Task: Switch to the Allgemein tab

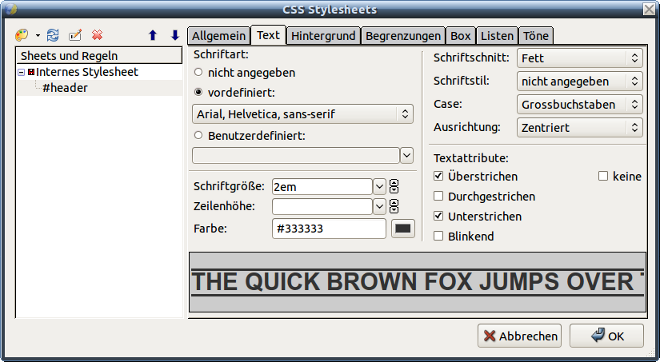Action: tap(219, 36)
